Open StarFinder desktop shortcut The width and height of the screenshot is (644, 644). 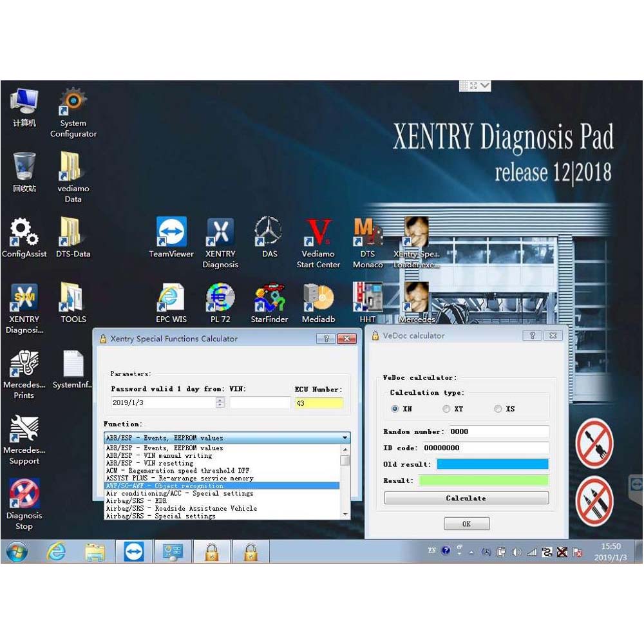[x=269, y=303]
